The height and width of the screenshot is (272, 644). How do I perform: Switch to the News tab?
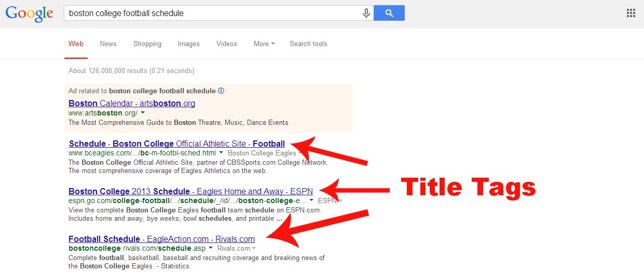pos(108,44)
